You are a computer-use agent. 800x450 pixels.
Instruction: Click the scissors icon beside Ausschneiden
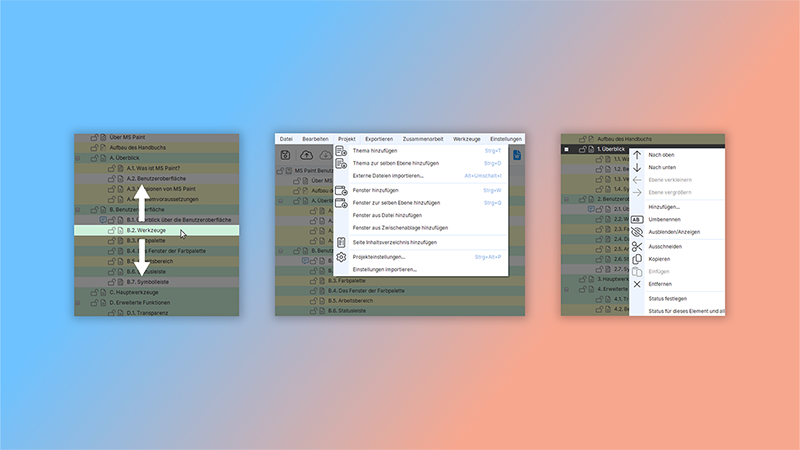pos(637,246)
